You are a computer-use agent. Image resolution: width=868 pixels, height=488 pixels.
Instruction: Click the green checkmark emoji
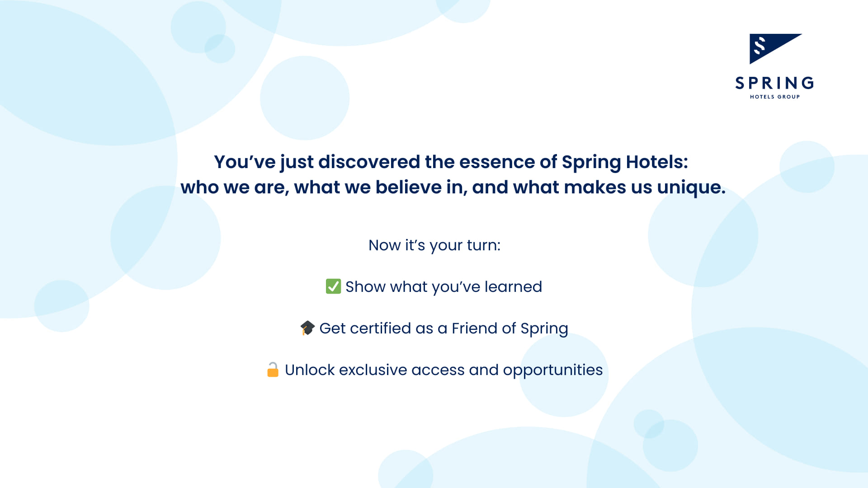pos(333,286)
